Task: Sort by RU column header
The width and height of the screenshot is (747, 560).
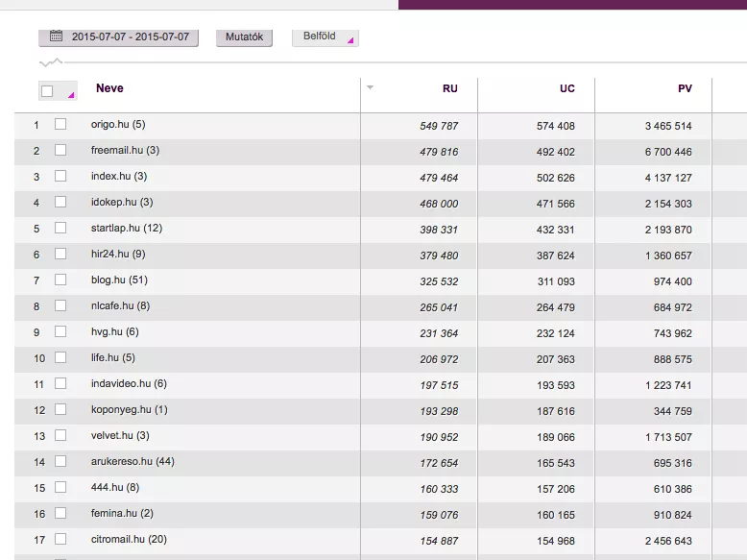Action: point(449,88)
